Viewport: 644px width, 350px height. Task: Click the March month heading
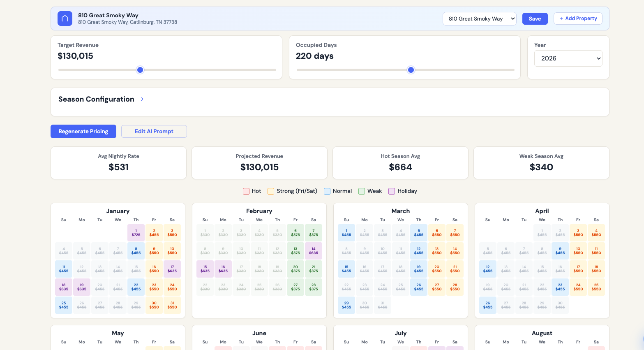click(x=401, y=211)
